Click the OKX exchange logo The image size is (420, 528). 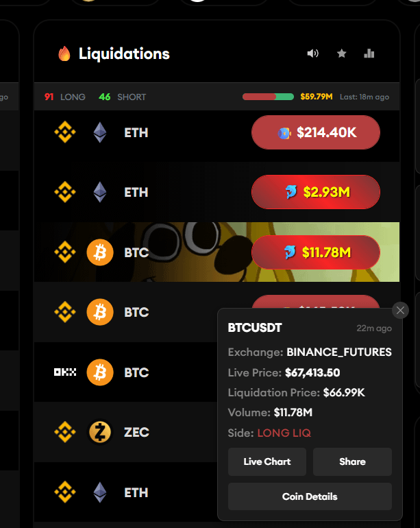point(65,372)
